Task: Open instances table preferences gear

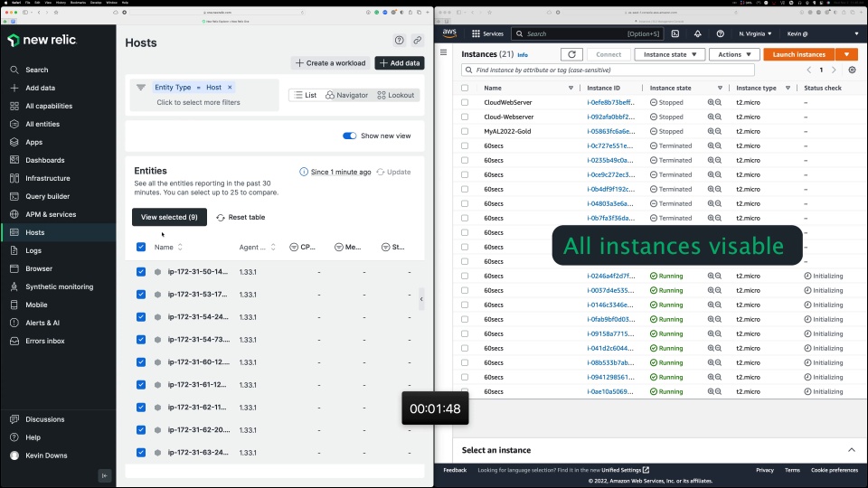Action: (852, 70)
